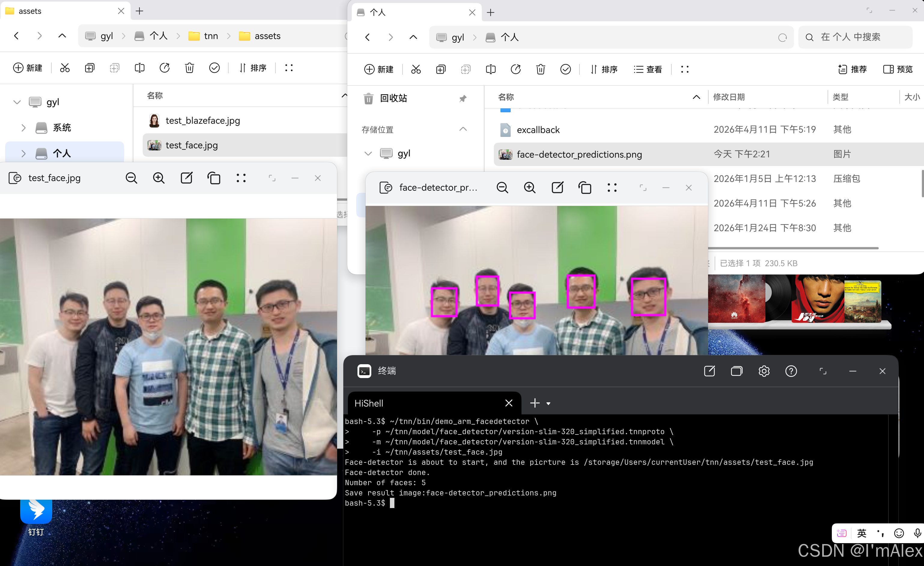924x566 pixels.
Task: Go back in the 个人 window
Action: tap(367, 37)
